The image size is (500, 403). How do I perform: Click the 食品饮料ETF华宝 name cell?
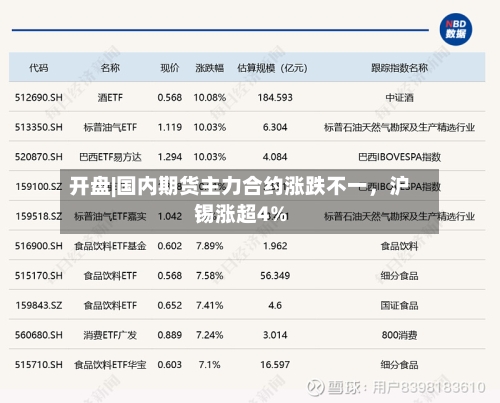[x=110, y=365]
